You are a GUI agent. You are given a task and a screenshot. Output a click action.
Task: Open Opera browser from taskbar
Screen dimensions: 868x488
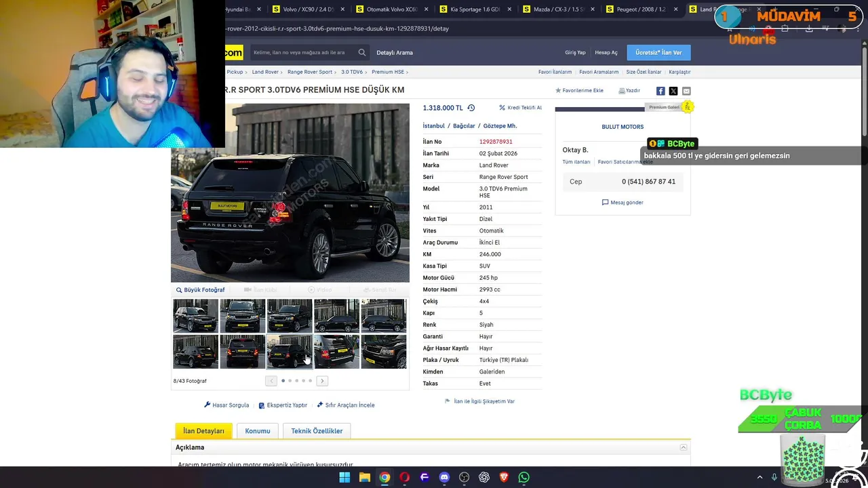pos(405,477)
